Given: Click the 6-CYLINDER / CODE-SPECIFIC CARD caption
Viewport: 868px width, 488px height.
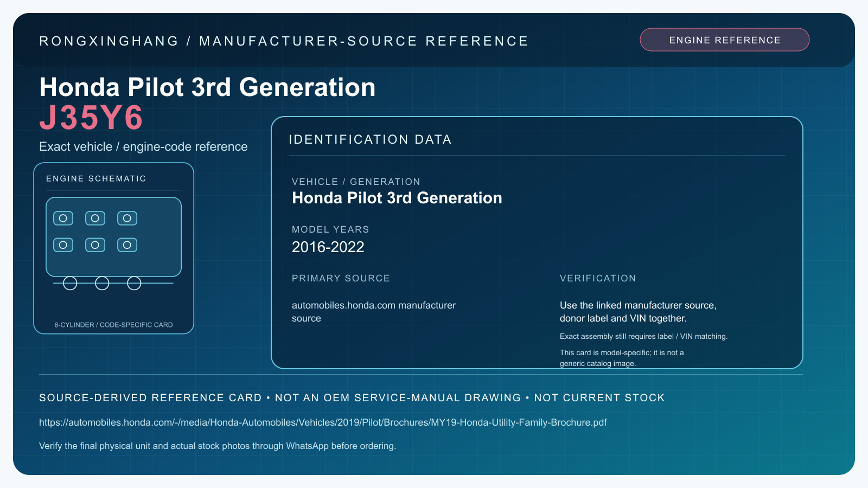Looking at the screenshot, I should 113,325.
